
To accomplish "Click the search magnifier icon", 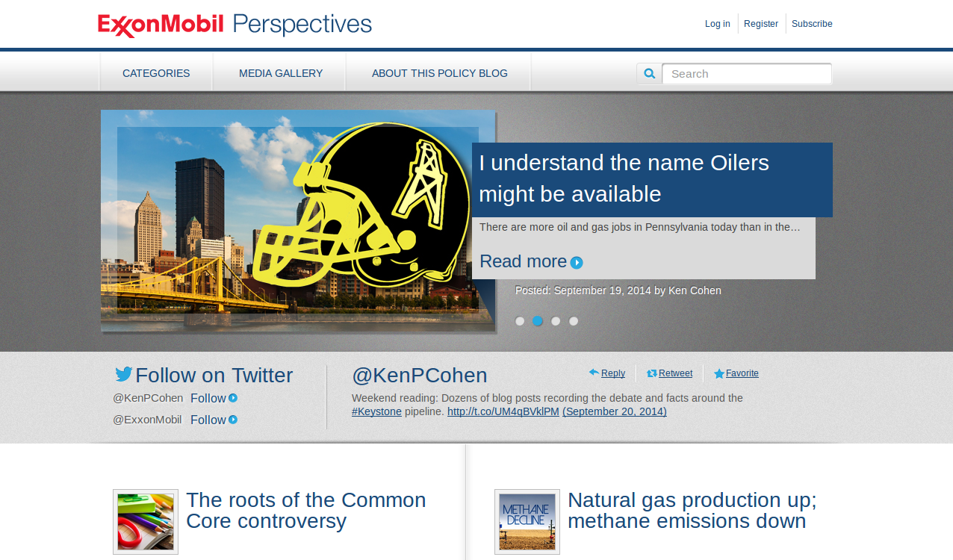I will pos(650,74).
